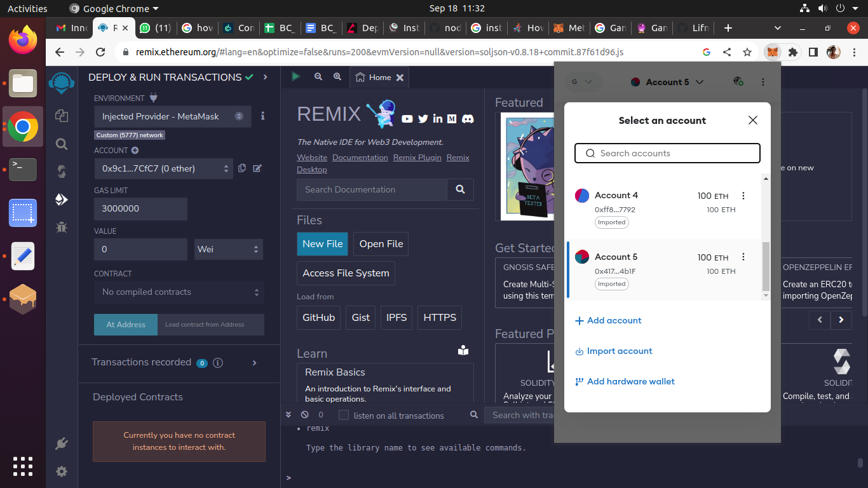The width and height of the screenshot is (868, 488).
Task: Click the account list scrollbar
Action: coord(766,266)
